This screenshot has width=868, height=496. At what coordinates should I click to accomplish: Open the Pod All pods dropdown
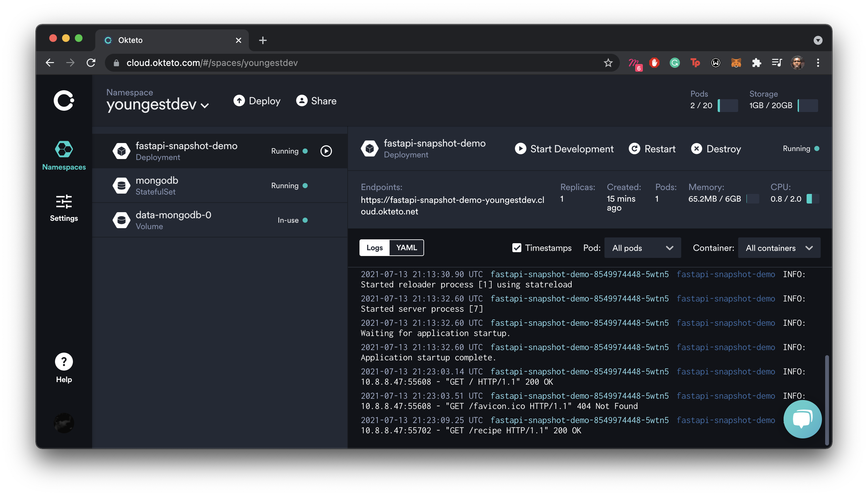[x=642, y=248]
